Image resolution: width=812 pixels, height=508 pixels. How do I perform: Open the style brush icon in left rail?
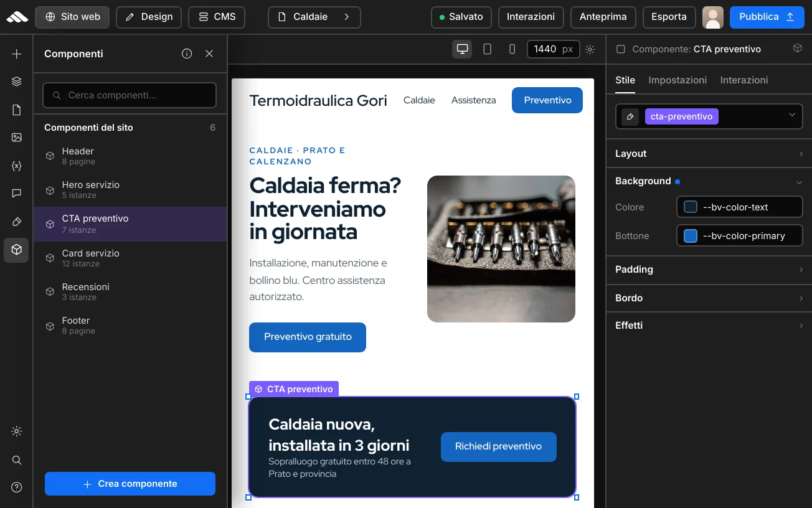click(17, 222)
